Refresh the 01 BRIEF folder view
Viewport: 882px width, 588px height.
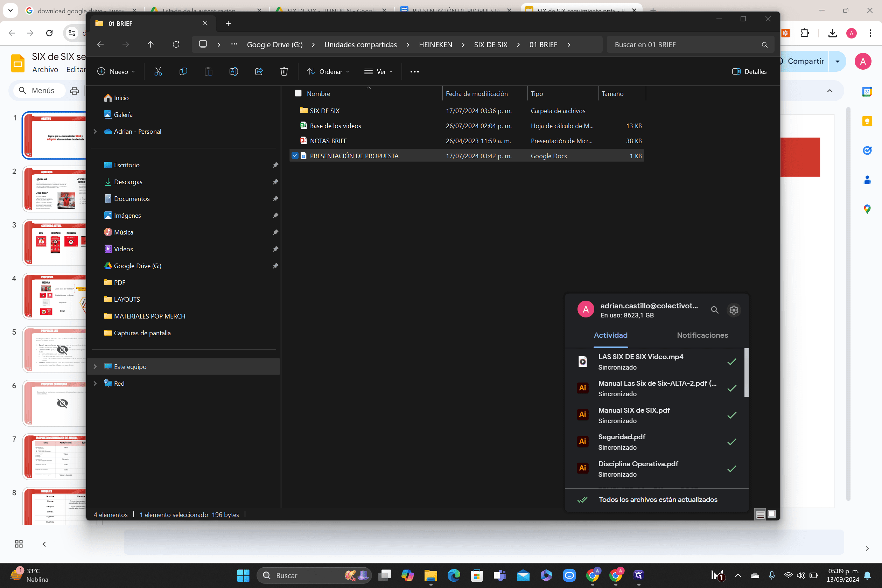[x=176, y=44]
